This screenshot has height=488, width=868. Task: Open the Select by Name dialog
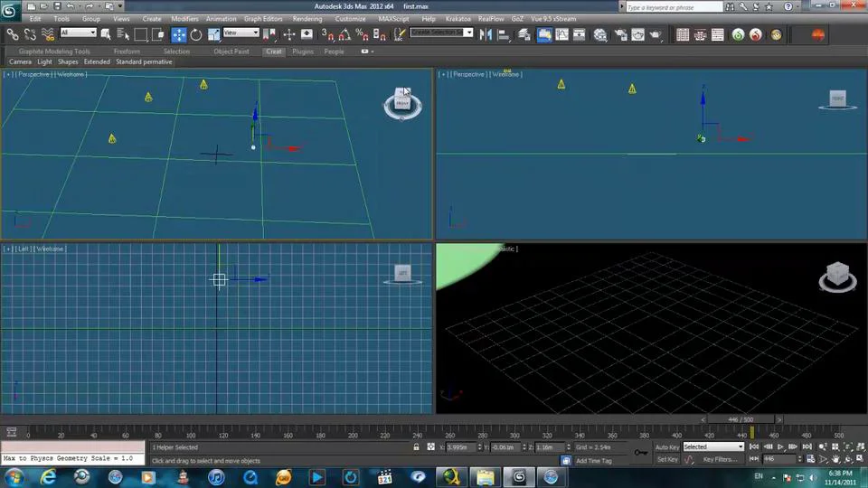point(124,34)
